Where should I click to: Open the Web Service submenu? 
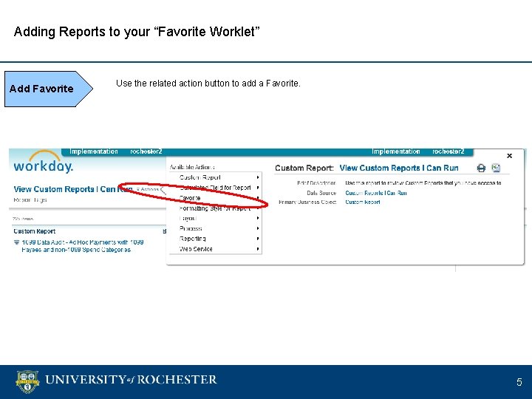216,249
